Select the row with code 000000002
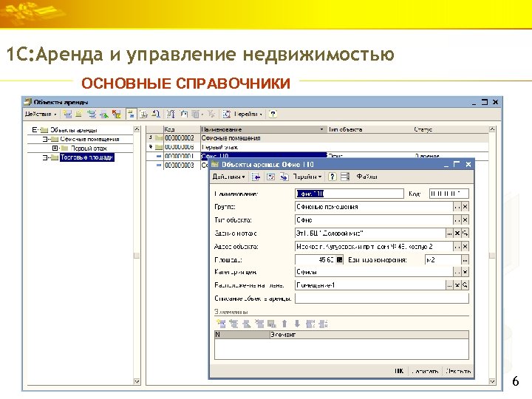This screenshot has width=532, height=399. pyautogui.click(x=318, y=138)
